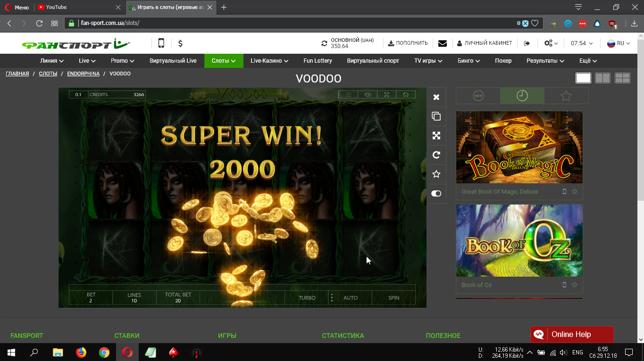
Task: Open Online Help chat
Action: click(x=572, y=335)
